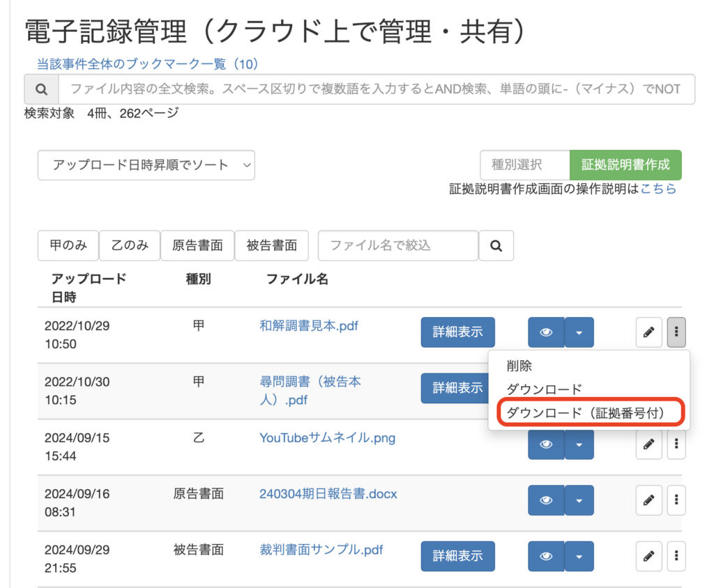Click the pencil edit icon for 和解調書見本.pdf
Screen dimensions: 714x588
click(x=648, y=332)
